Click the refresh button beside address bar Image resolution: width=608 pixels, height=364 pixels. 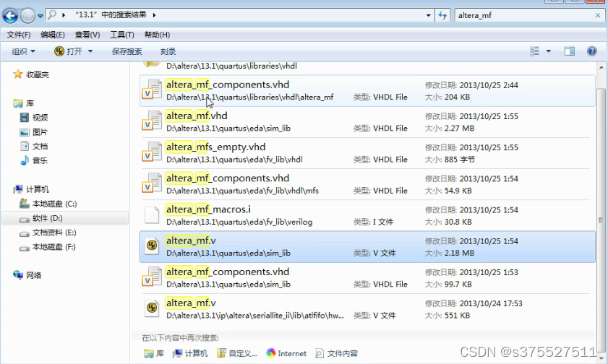(442, 15)
